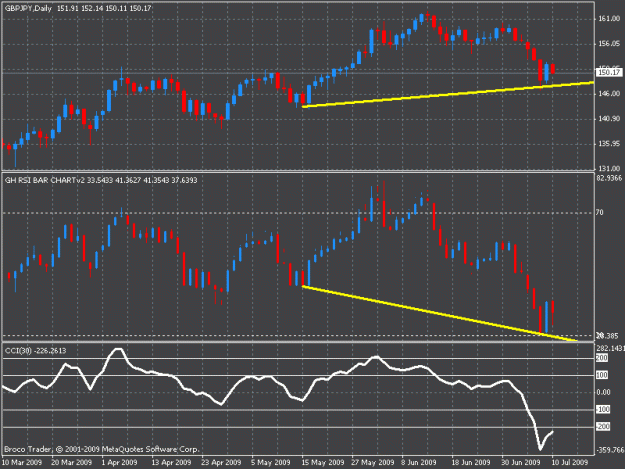This screenshot has width=625, height=469.
Task: Click the 18 Jun 2009 date label
Action: coord(470,462)
